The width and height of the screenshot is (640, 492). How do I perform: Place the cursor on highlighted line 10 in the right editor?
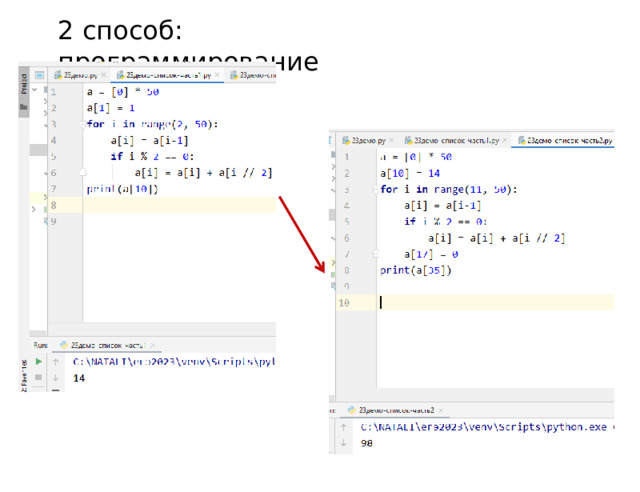coord(495,303)
